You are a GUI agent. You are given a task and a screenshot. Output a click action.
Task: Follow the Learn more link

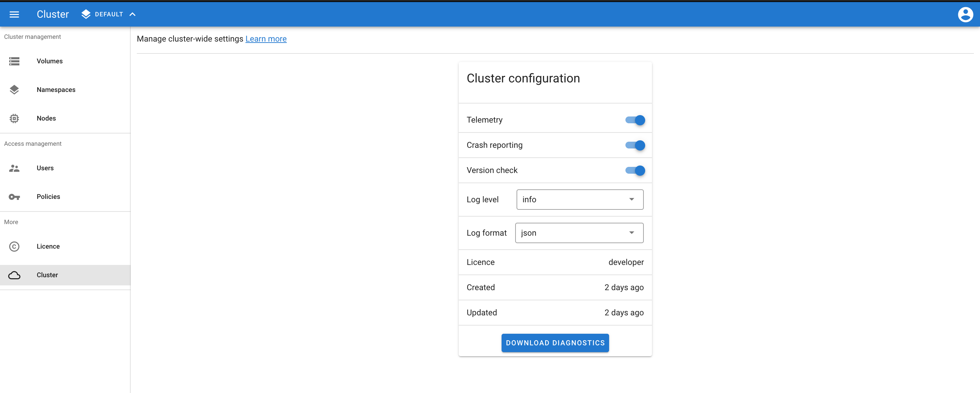[x=266, y=39]
